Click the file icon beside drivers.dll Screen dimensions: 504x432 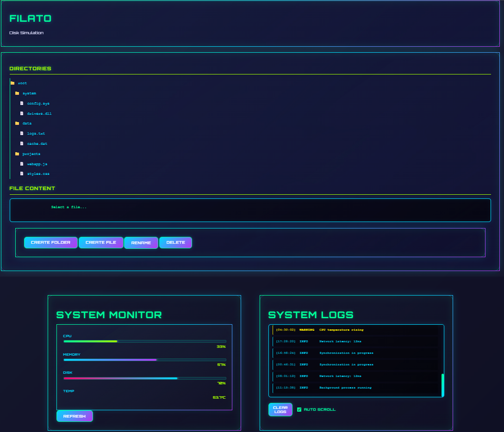coord(22,113)
